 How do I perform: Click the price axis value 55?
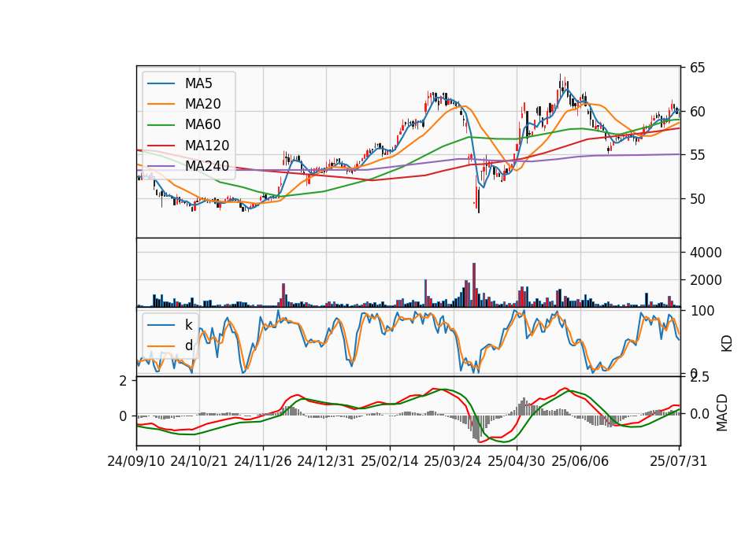point(697,155)
